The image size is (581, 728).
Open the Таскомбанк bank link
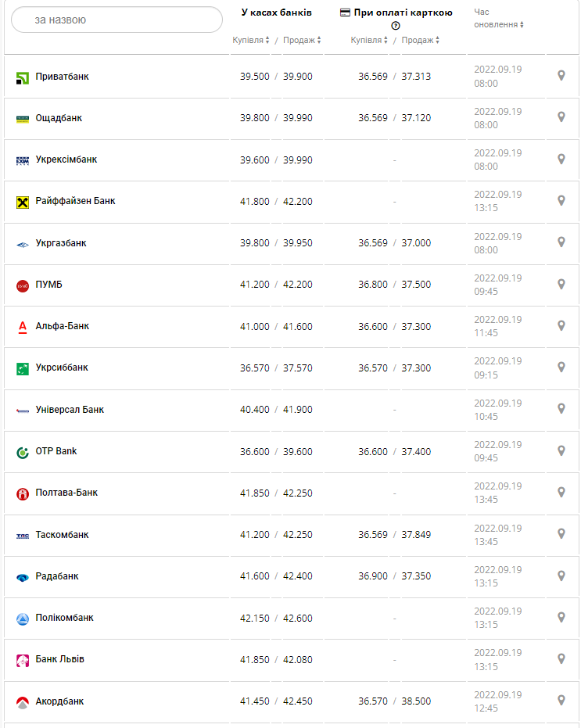(x=63, y=535)
